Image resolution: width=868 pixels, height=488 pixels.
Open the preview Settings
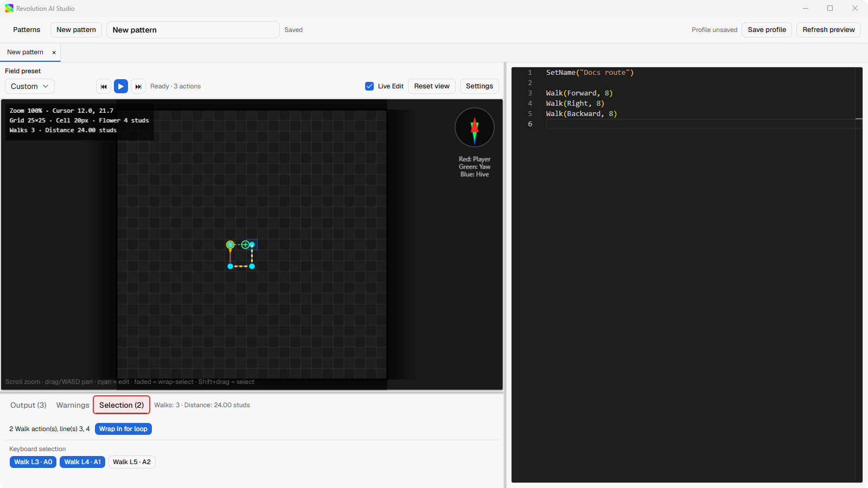[x=479, y=86]
